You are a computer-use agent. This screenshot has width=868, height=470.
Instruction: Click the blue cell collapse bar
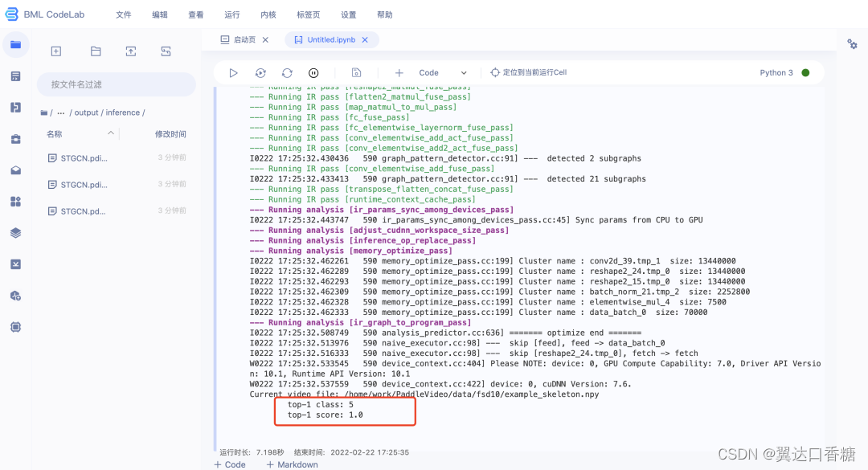point(215,268)
